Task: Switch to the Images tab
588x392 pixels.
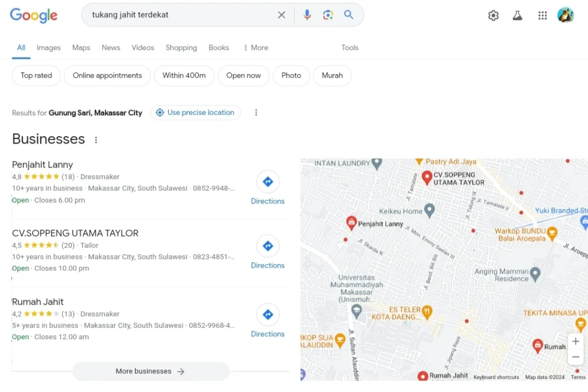Action: (48, 48)
